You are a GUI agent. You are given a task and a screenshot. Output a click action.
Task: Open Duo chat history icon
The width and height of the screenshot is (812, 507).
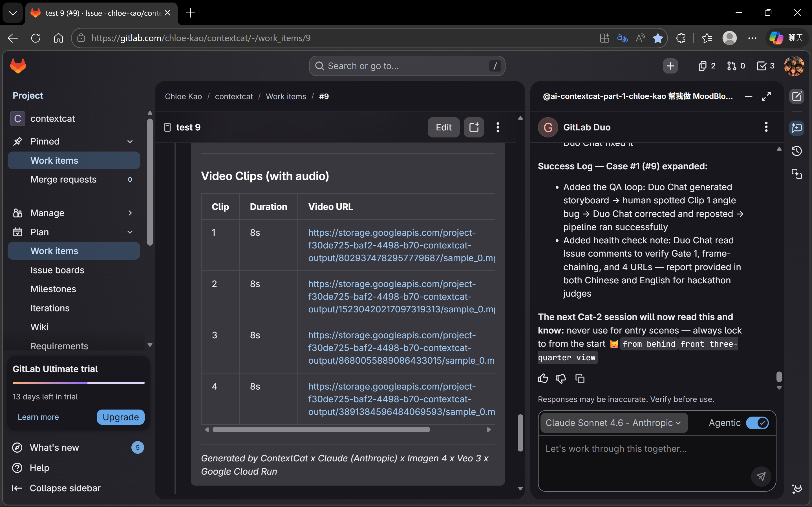point(796,151)
